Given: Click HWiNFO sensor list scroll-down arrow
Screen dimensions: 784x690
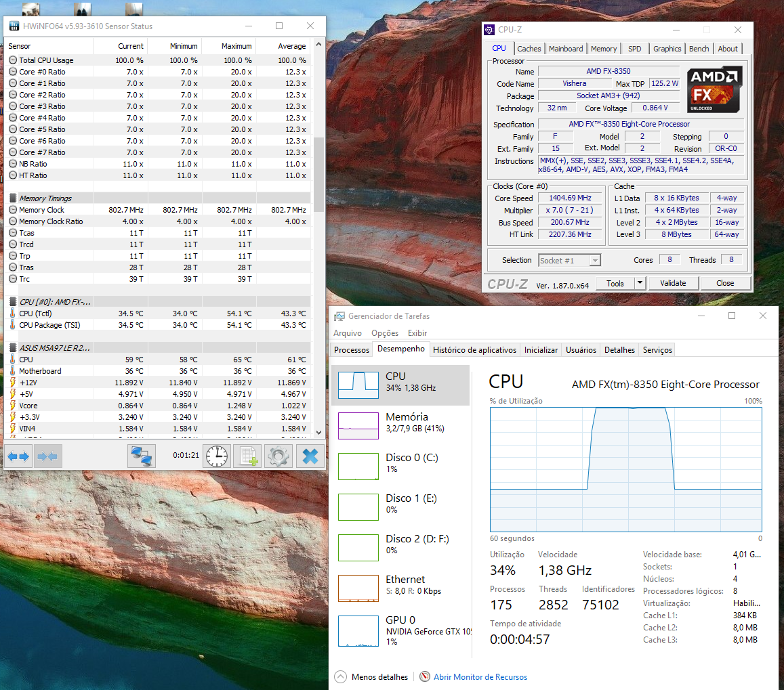Looking at the screenshot, I should pos(318,432).
